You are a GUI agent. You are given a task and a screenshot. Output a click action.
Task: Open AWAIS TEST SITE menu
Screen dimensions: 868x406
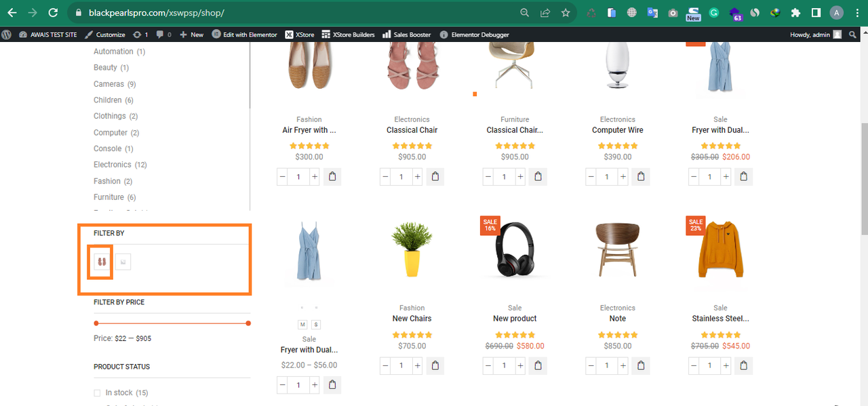click(47, 35)
